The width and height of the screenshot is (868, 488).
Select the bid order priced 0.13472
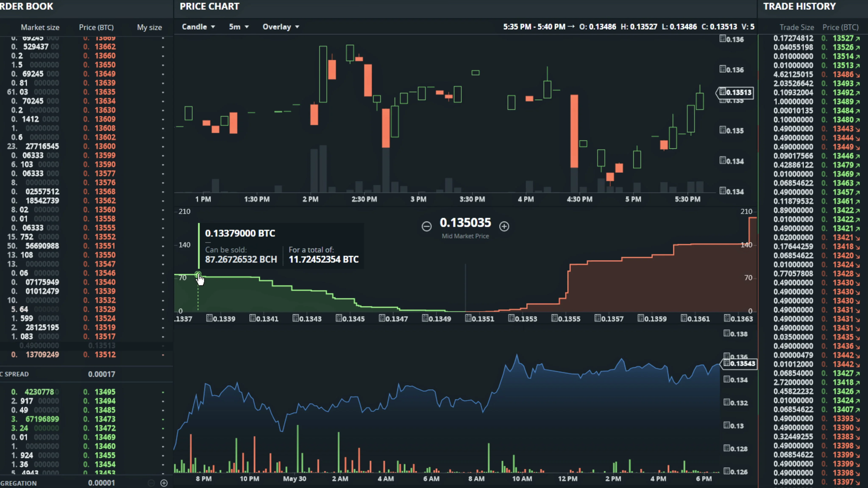click(87, 428)
